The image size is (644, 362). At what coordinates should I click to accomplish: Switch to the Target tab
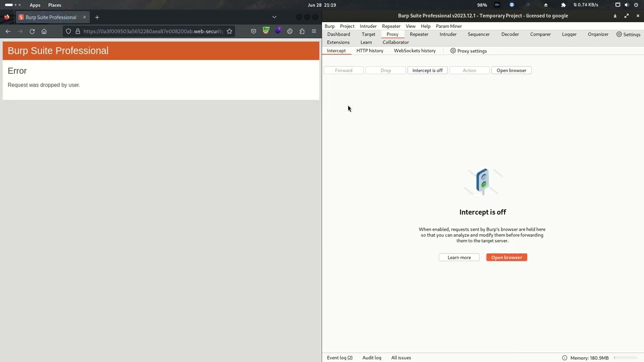coord(368,34)
